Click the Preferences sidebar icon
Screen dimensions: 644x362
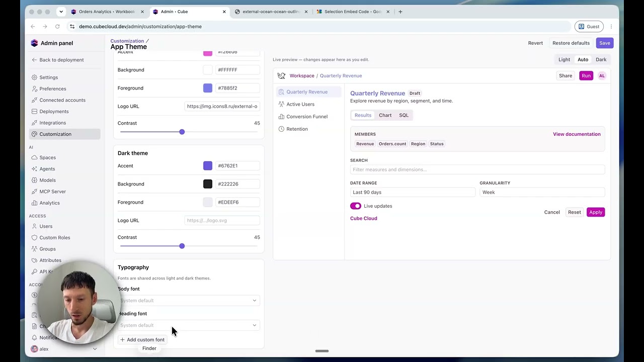point(34,88)
